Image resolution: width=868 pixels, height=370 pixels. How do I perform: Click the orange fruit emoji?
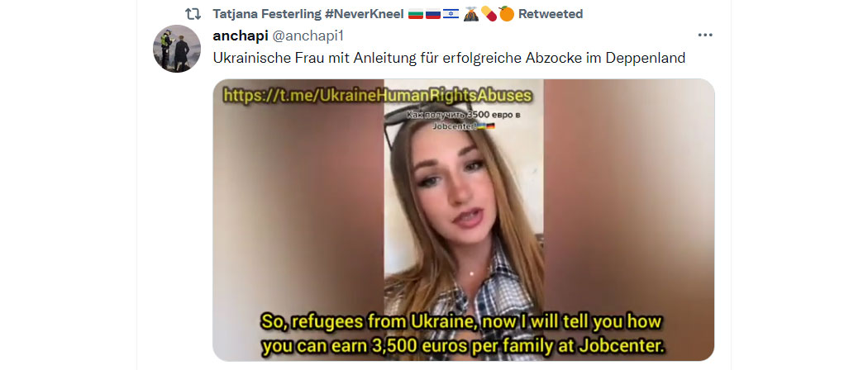coord(506,14)
